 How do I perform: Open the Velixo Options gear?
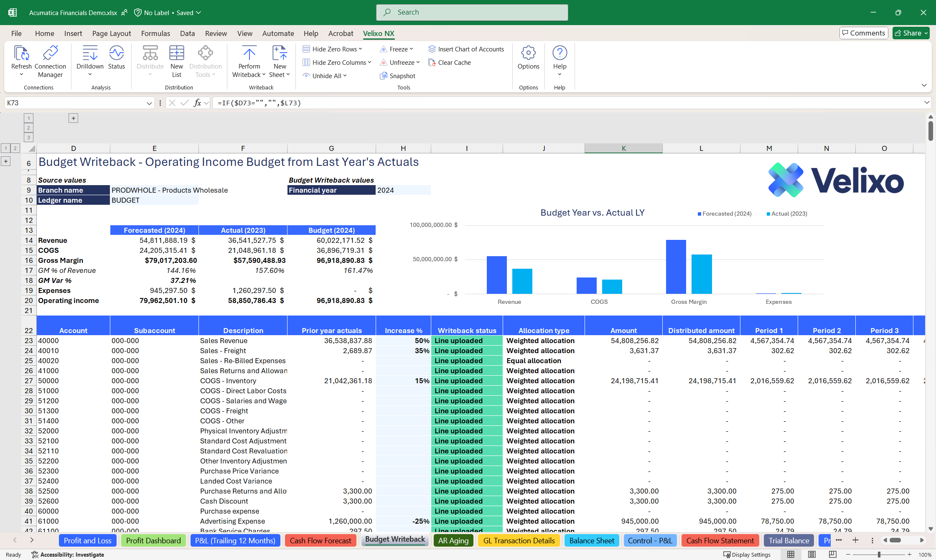(x=528, y=53)
